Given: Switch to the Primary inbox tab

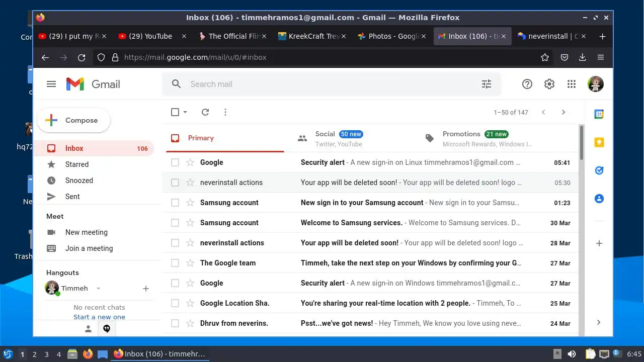Looking at the screenshot, I should (225, 138).
